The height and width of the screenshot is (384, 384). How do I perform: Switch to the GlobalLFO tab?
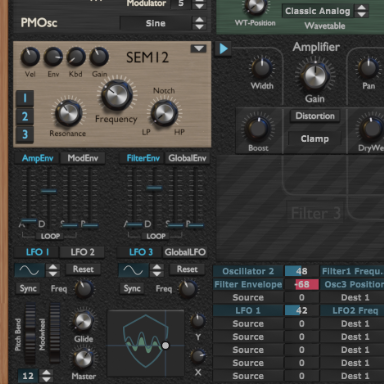[x=185, y=252]
